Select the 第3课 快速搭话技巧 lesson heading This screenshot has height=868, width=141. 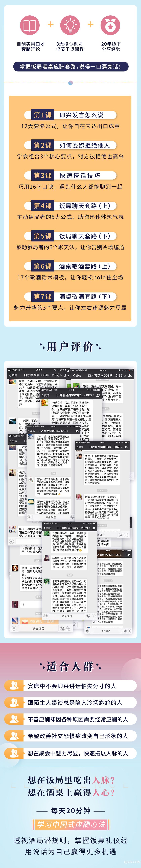coord(70,176)
